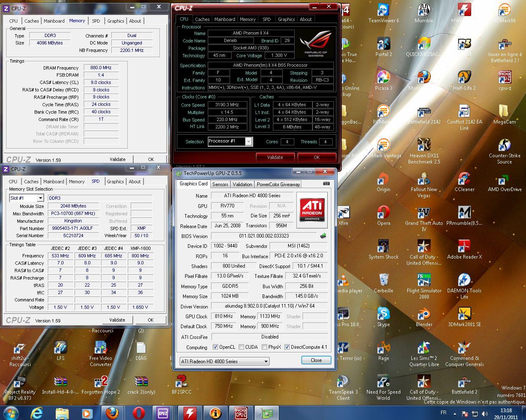Open Battlefield 2142 desktop shortcut
This screenshot has width=526, height=420.
coord(424,115)
